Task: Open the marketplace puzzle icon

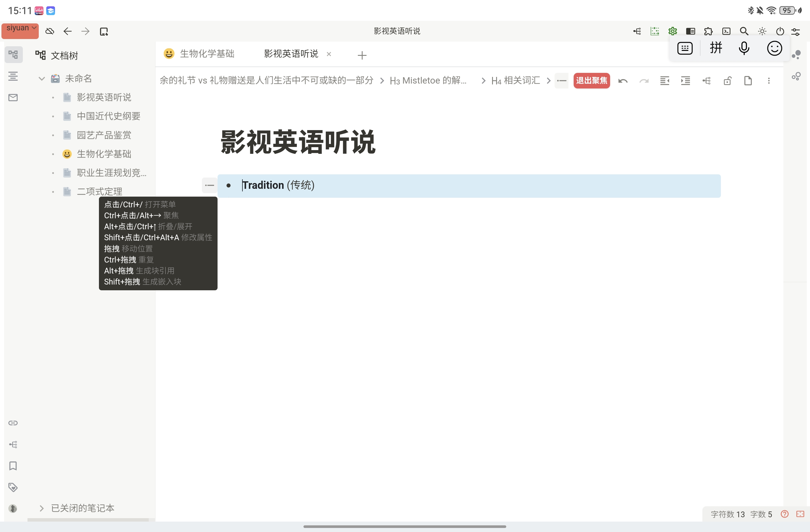Action: coord(708,31)
